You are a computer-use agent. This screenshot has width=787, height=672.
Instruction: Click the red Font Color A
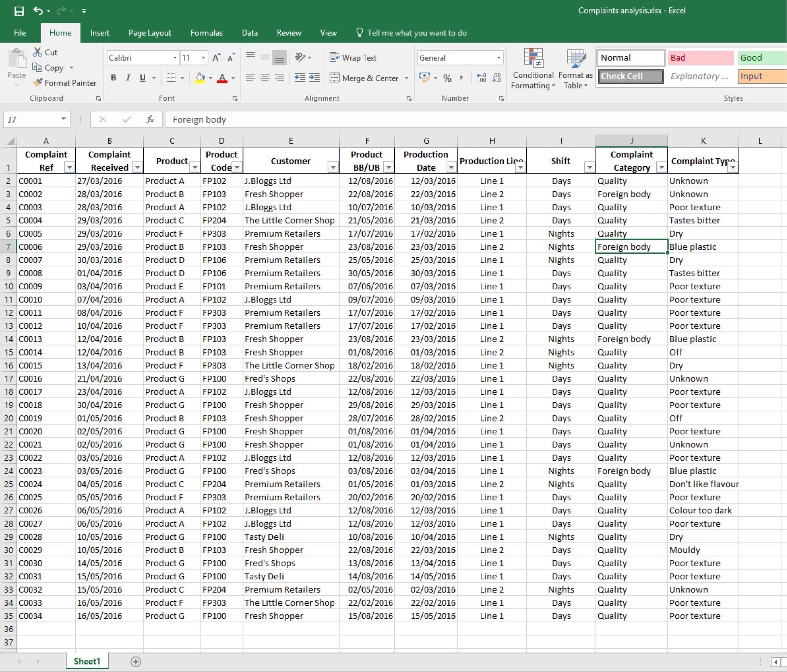[x=222, y=78]
